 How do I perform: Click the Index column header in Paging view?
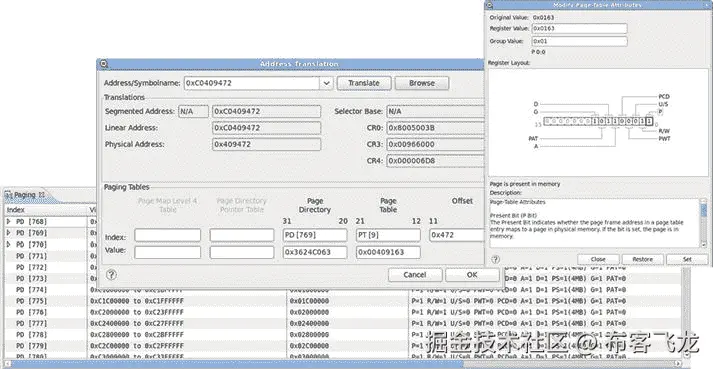tap(45, 210)
